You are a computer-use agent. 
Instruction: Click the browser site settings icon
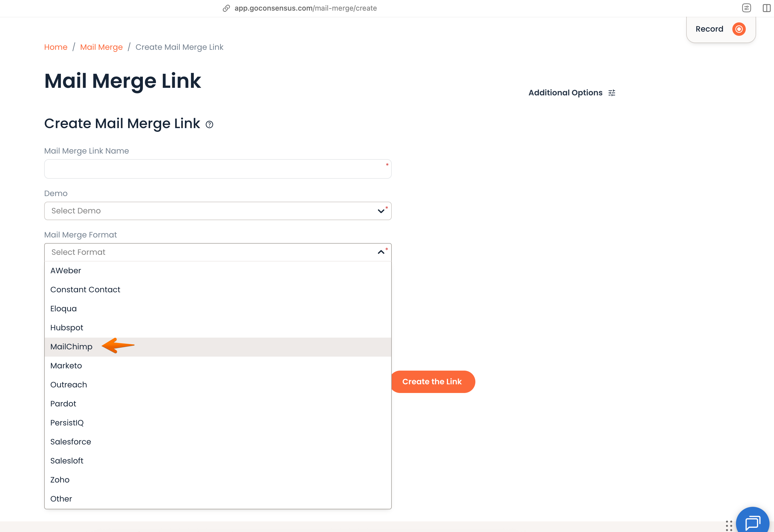(746, 8)
